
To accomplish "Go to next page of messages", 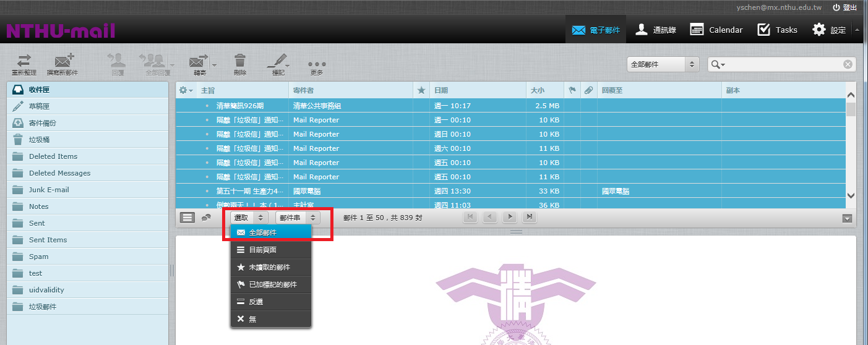I will [509, 217].
